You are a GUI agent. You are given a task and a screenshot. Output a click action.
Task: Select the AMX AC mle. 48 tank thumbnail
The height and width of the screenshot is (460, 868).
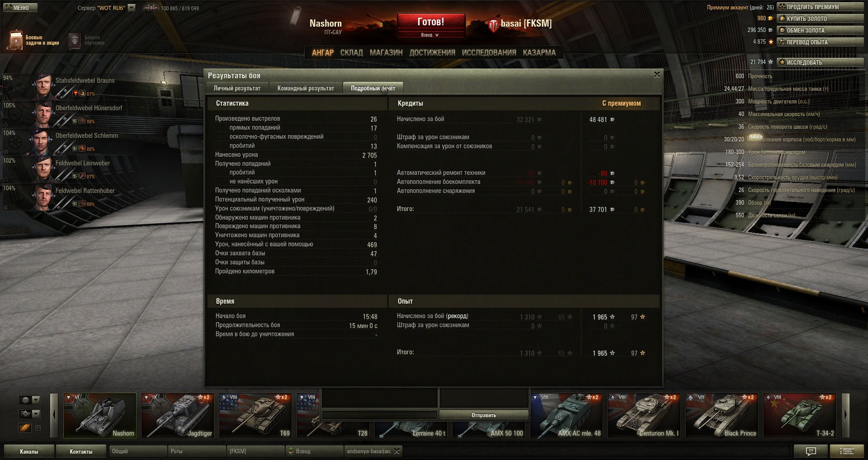[x=566, y=416]
